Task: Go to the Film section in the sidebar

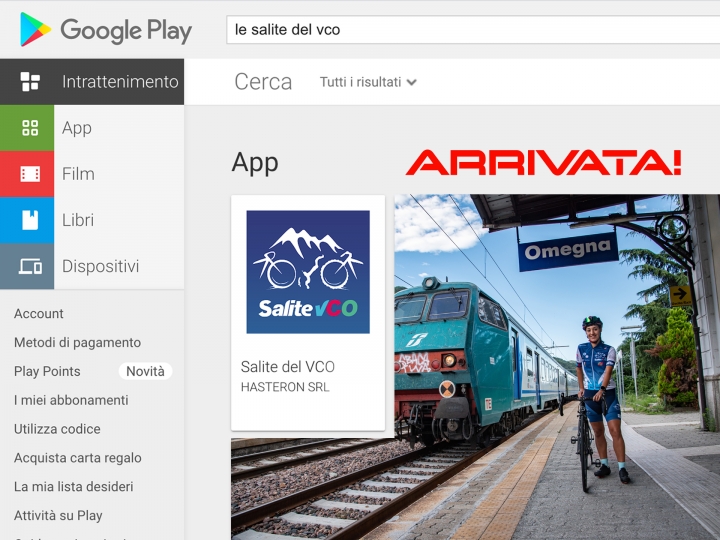Action: (x=92, y=174)
